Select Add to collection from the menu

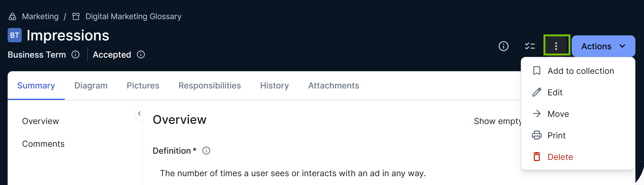click(580, 71)
